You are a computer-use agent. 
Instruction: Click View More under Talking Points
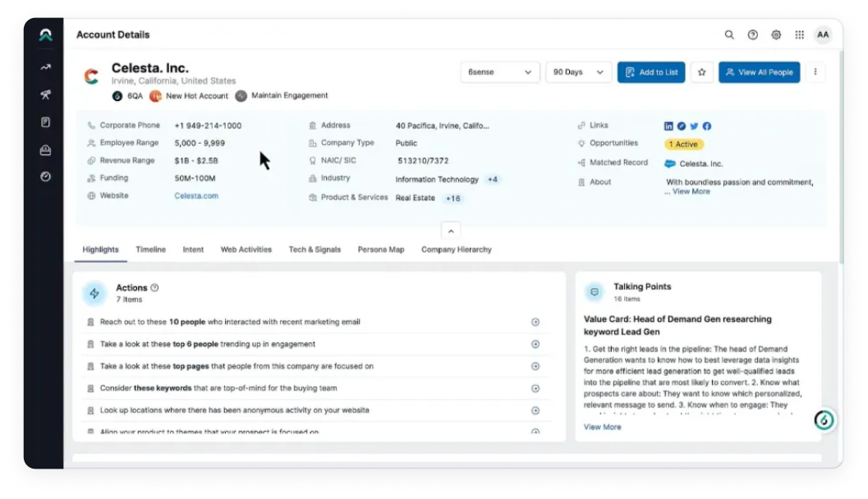(602, 427)
